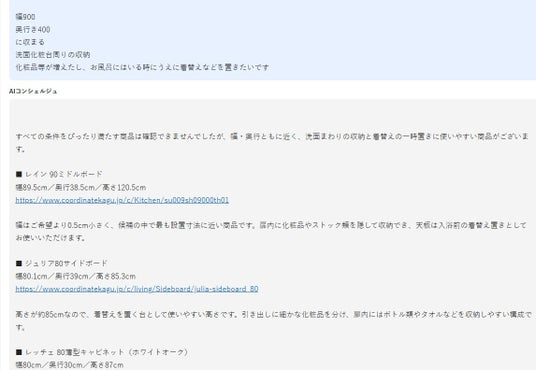Open the julia-sideboard_80 product link
This screenshot has height=370, width=536.
tap(137, 289)
